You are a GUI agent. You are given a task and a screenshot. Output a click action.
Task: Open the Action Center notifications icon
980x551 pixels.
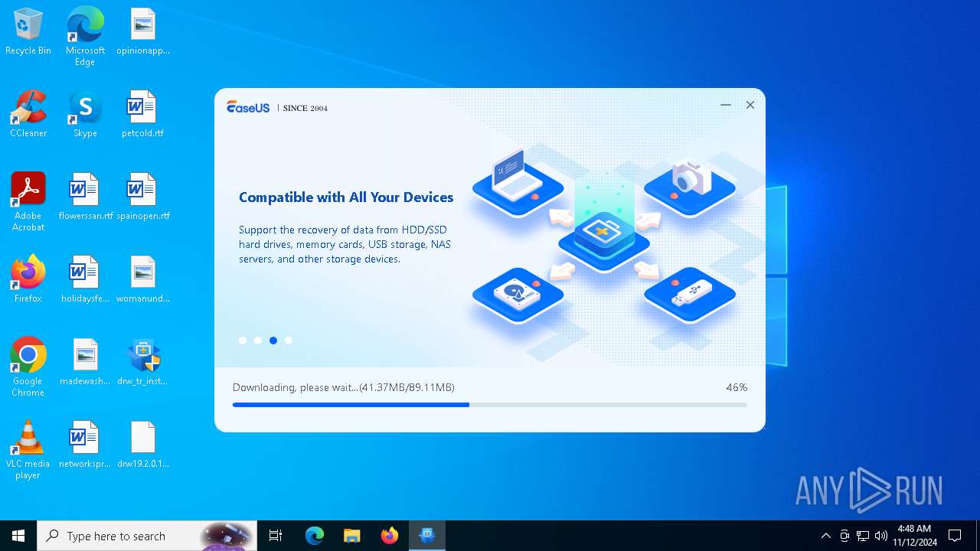955,536
